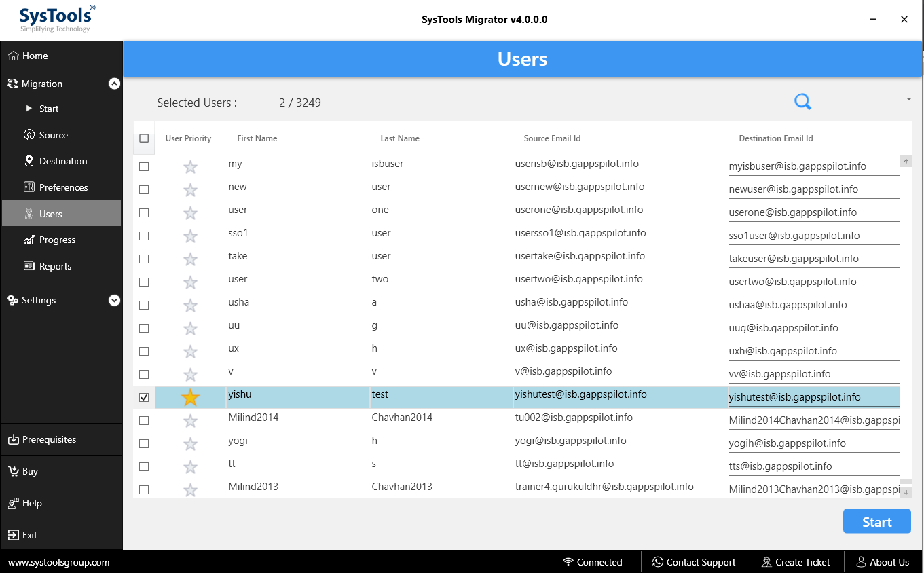Click the Contact Support headset icon
This screenshot has width=924, height=573.
(x=658, y=562)
